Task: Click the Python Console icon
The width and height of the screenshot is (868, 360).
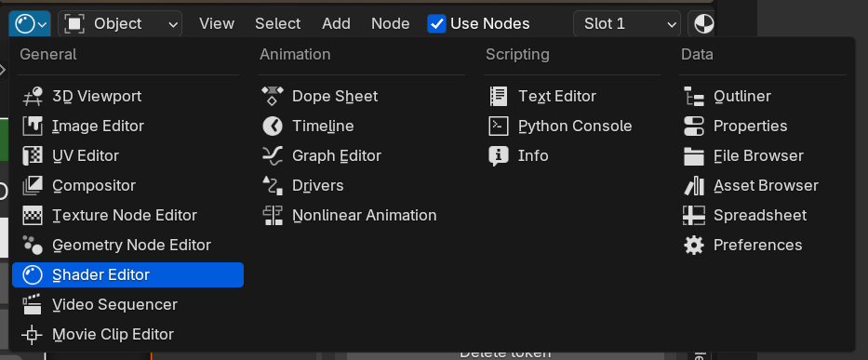Action: click(499, 127)
